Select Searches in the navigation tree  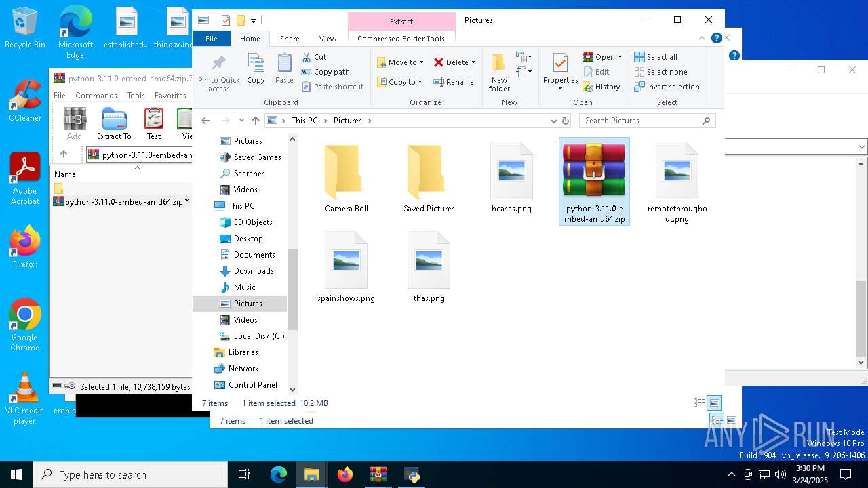242,174
